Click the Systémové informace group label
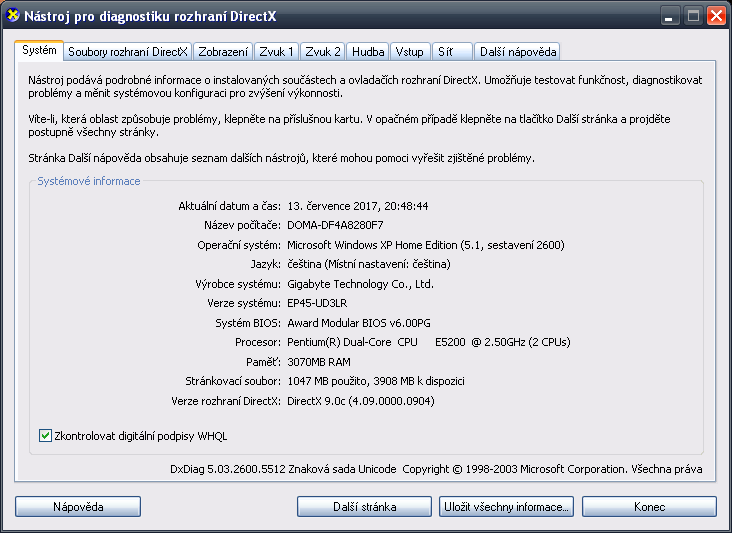 89,181
